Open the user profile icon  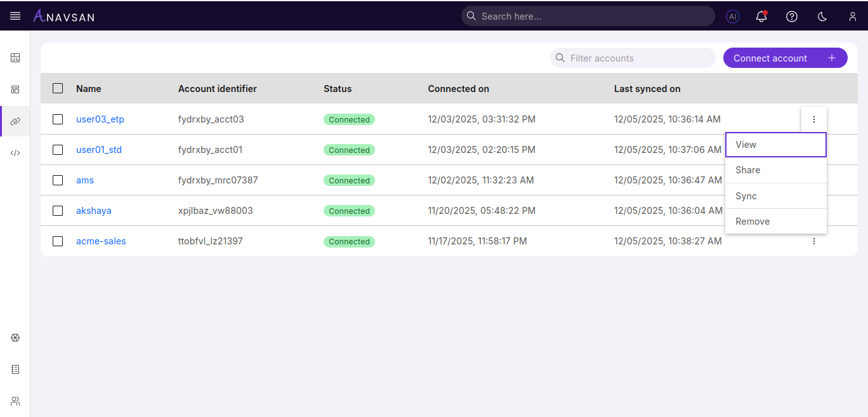pos(852,17)
